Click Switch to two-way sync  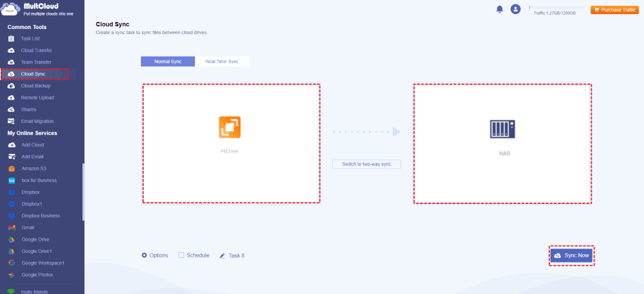pos(366,165)
